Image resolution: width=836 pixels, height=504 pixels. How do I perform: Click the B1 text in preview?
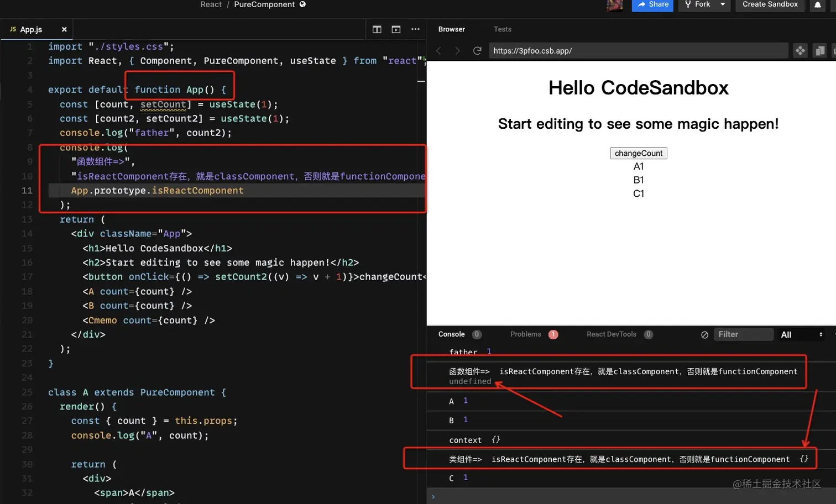tap(639, 180)
